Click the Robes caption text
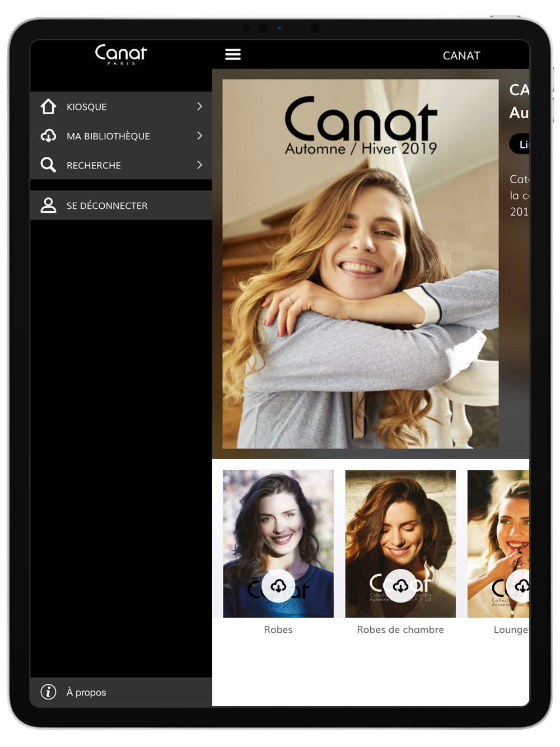Image resolution: width=560 pixels, height=747 pixels. (x=278, y=629)
